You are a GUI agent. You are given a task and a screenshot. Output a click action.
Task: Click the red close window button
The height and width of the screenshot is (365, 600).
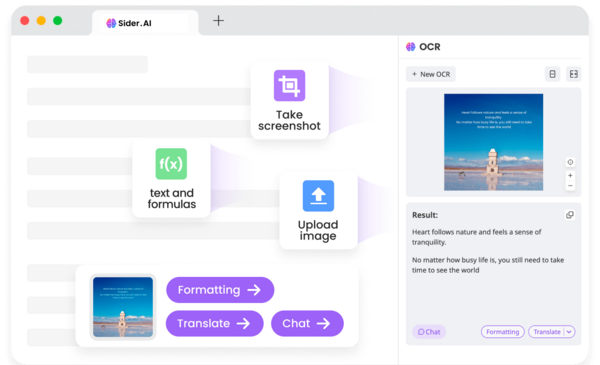(25, 20)
